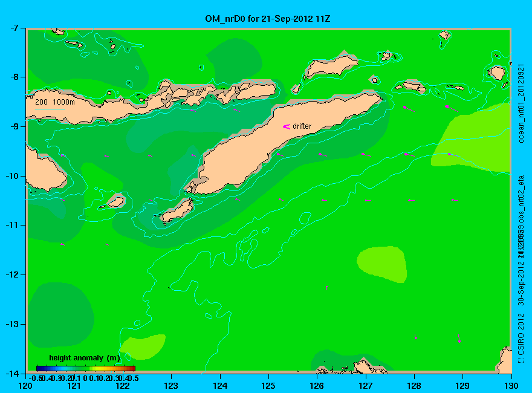Pick the dark red end of the height anomaly colorbar
Image resolution: width=532 pixels, height=393 pixels.
132,368
